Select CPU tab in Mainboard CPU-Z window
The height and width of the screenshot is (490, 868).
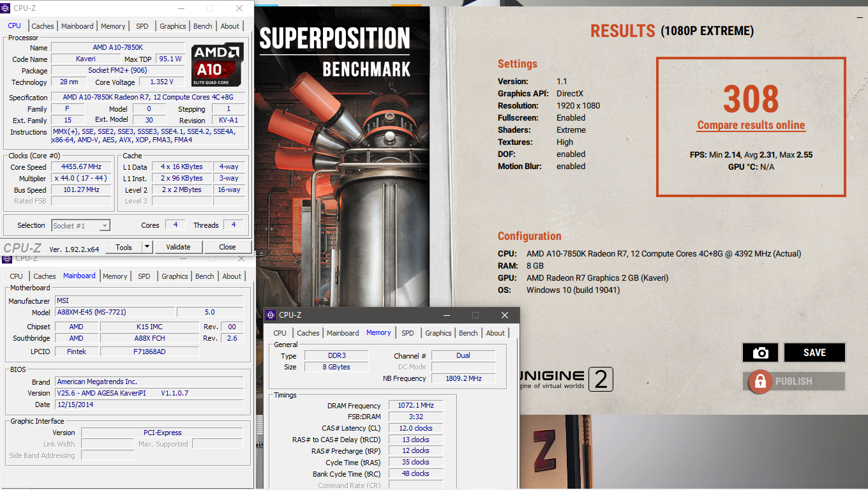pyautogui.click(x=17, y=276)
